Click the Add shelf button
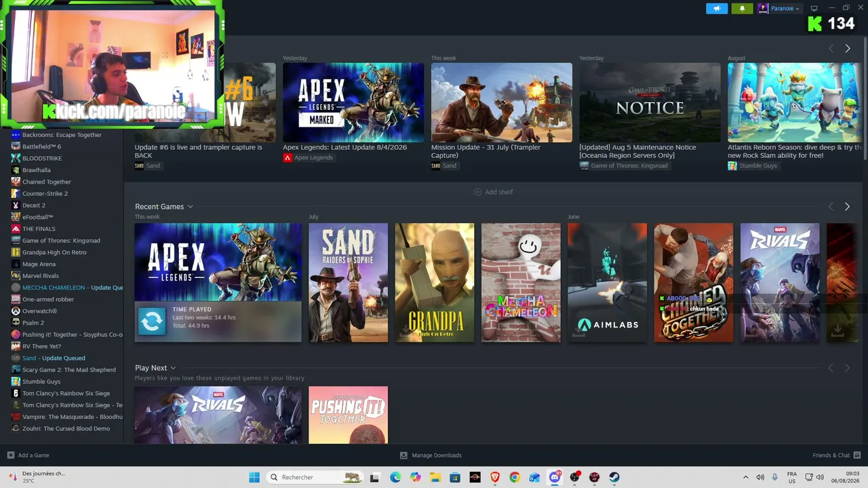 pyautogui.click(x=493, y=192)
